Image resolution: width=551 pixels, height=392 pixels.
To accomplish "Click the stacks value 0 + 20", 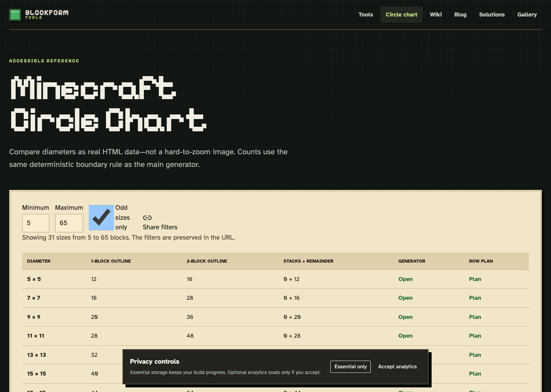I will coord(292,317).
